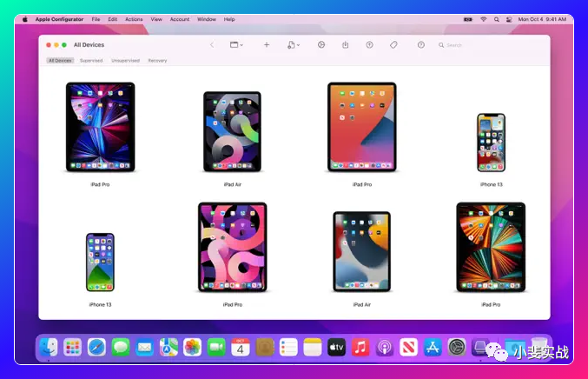Image resolution: width=588 pixels, height=379 pixels.
Task: Switch to the Supervised tab
Action: pos(91,61)
